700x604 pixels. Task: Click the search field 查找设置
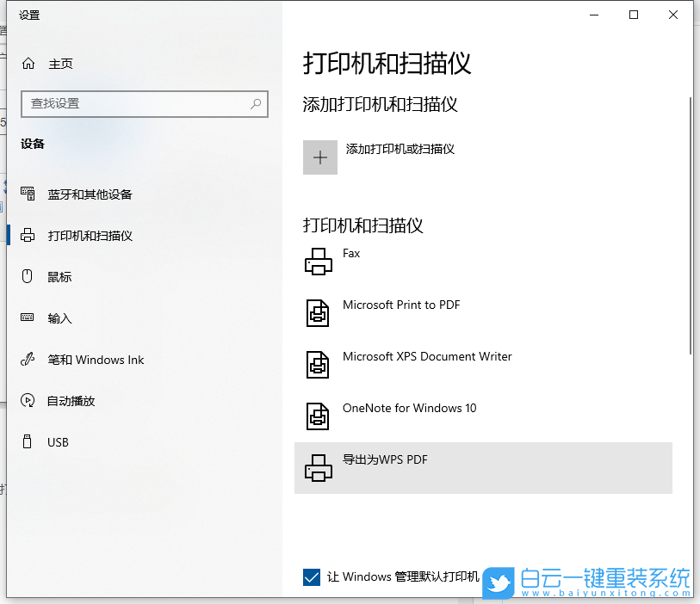(x=144, y=103)
